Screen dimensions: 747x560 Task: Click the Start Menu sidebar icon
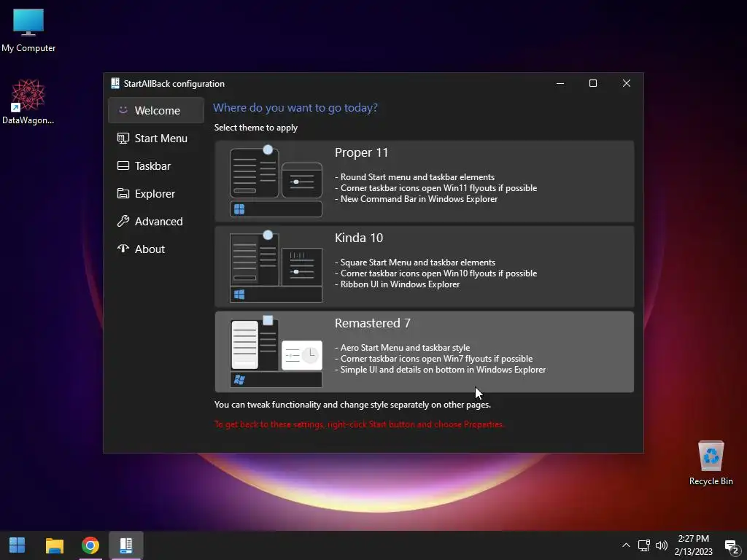pyautogui.click(x=123, y=138)
